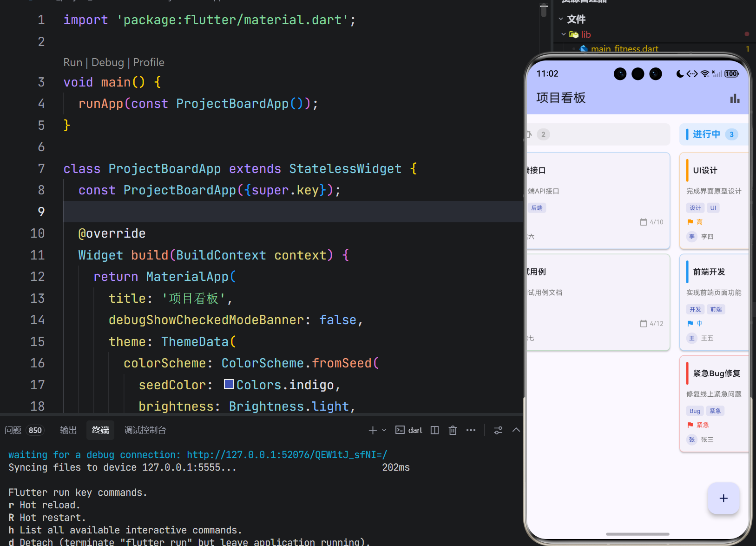Collapse the 文件 section chevron

pyautogui.click(x=561, y=19)
